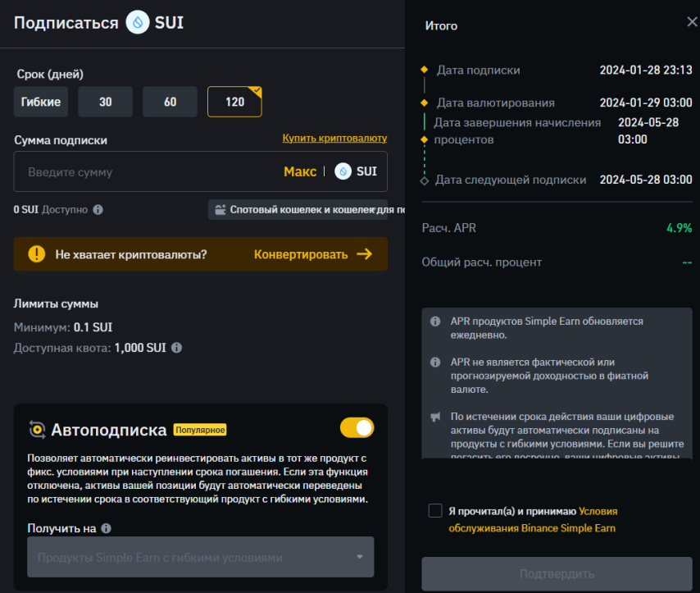Screen dimensions: 700x593
Task: Click the Макс button
Action: point(300,171)
